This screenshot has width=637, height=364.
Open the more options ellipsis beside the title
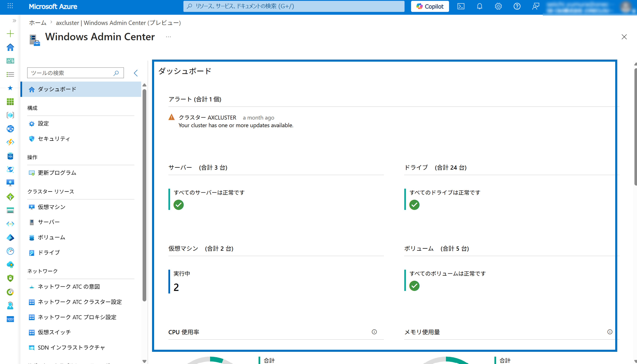[x=168, y=37]
